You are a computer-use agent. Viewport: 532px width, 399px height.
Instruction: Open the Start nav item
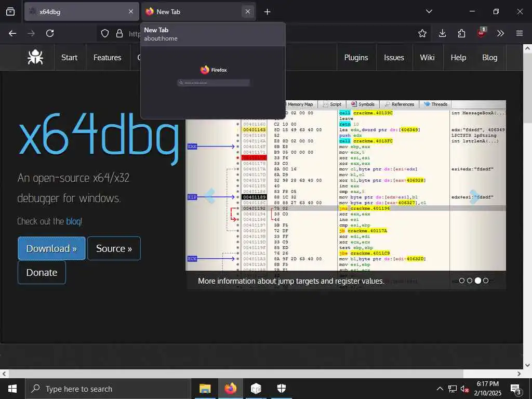[70, 58]
